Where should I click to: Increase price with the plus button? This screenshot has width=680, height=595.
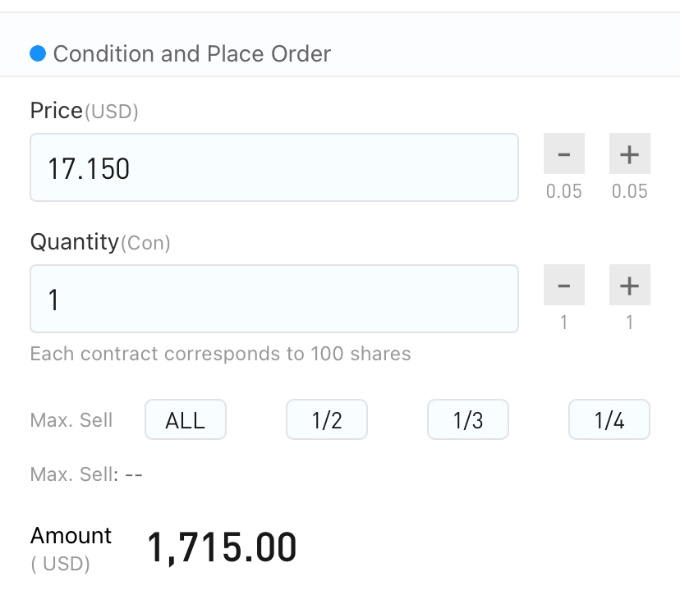(629, 154)
